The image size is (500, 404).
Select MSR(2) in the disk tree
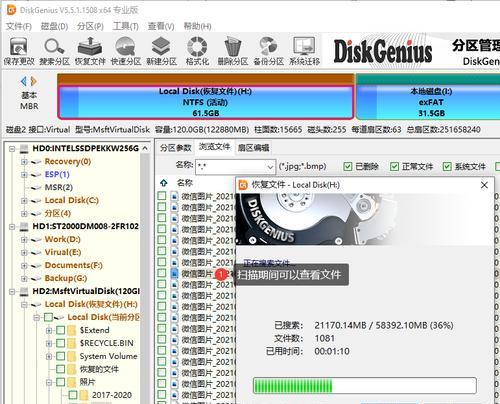pos(59,187)
